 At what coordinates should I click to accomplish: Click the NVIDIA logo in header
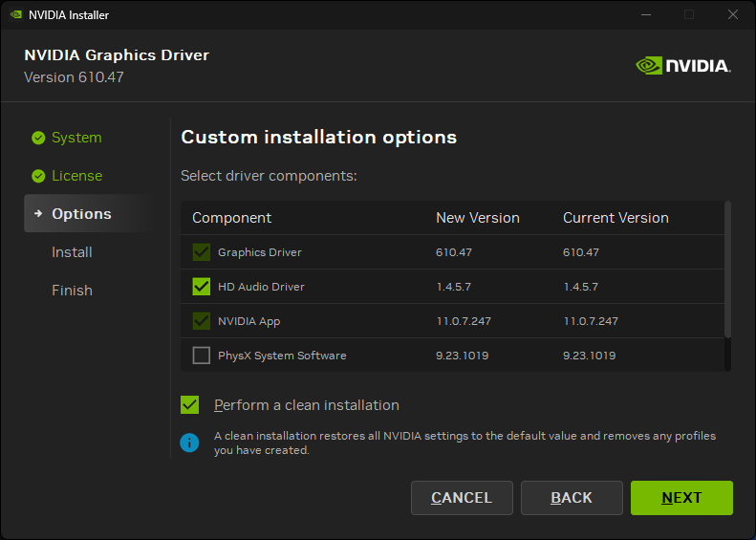683,66
